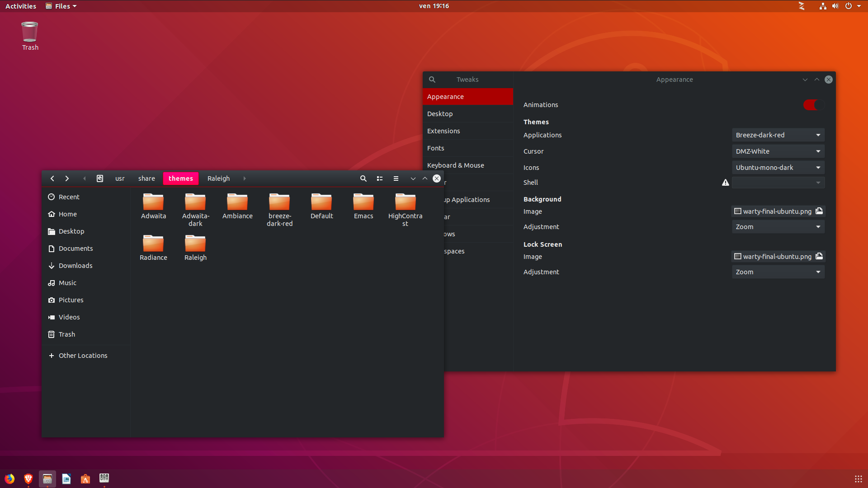Launch Brave browser from the dock
The image size is (868, 488).
tap(28, 479)
